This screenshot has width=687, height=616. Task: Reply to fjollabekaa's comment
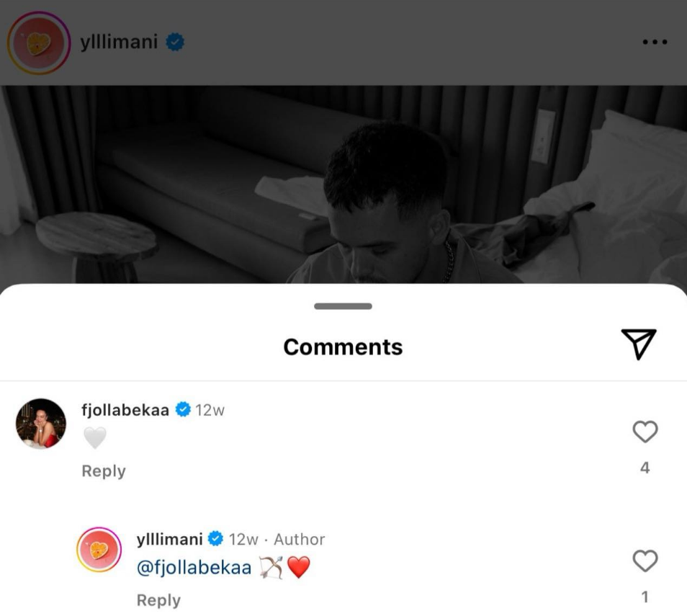[x=104, y=471]
